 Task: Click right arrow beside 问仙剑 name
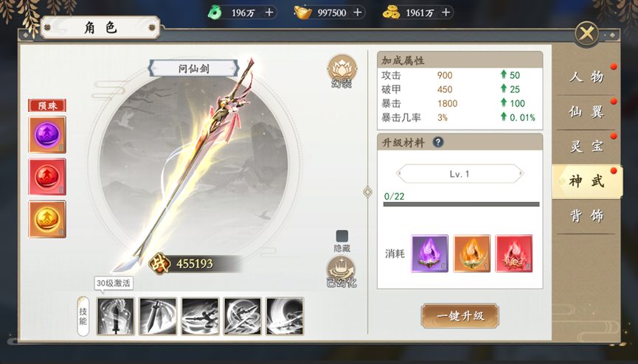coord(235,68)
